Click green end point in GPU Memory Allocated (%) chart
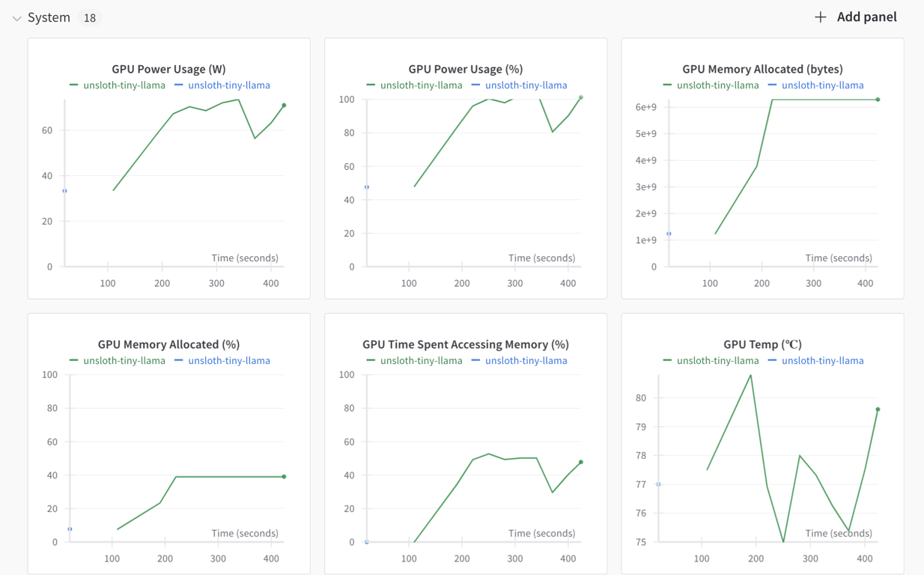 coord(284,477)
